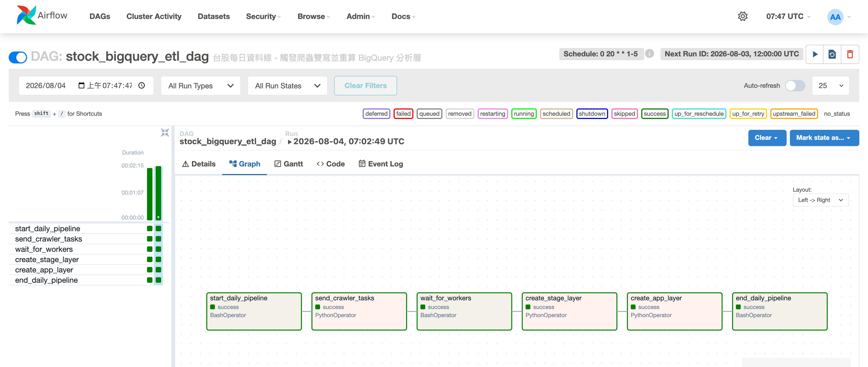The width and height of the screenshot is (868, 367).
Task: Open the AA user avatar menu
Action: pyautogui.click(x=835, y=17)
